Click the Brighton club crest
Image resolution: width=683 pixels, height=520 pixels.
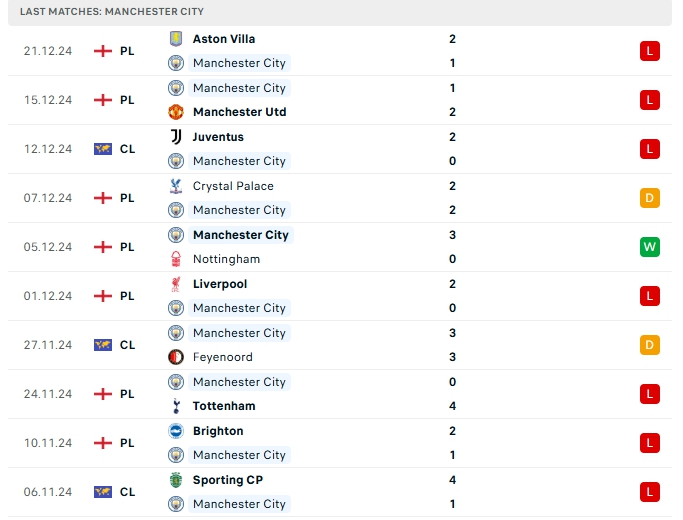click(176, 431)
